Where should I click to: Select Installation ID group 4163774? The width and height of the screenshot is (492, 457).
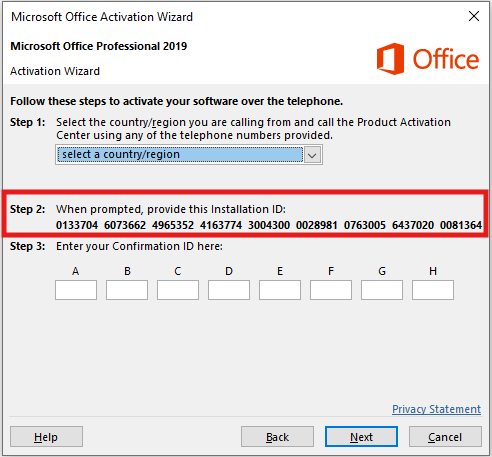(x=221, y=225)
